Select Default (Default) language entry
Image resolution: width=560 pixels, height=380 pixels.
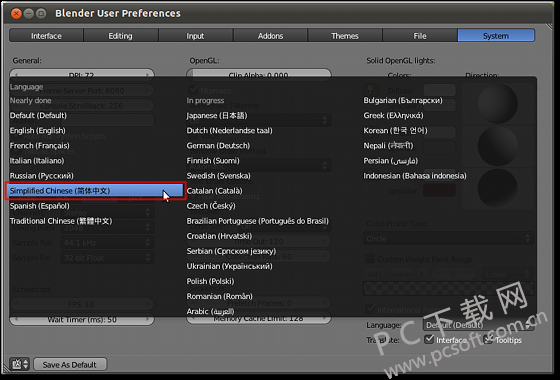tap(38, 115)
